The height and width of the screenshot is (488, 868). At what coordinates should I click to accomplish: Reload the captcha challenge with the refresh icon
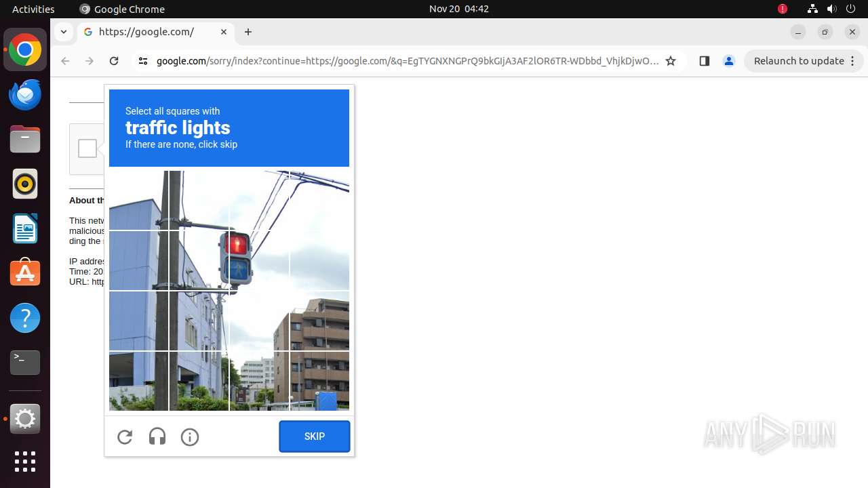(125, 437)
